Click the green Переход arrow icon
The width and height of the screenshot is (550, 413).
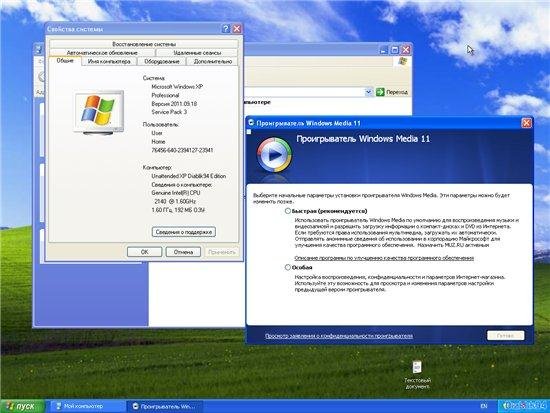(380, 92)
